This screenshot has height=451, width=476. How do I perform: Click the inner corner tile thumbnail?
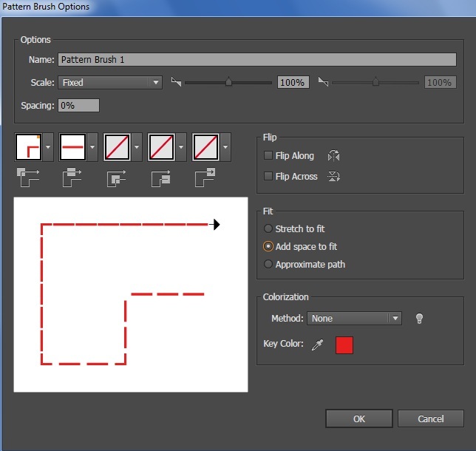(x=118, y=147)
